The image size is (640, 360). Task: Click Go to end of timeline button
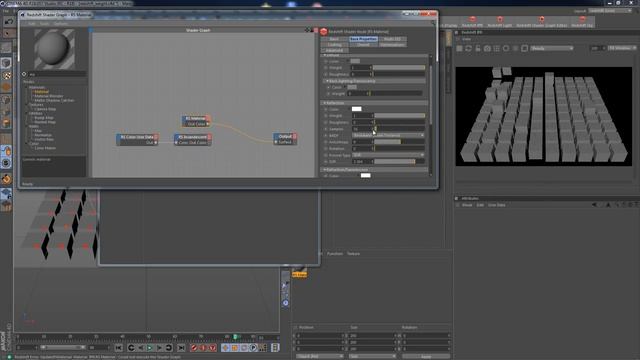[181, 348]
